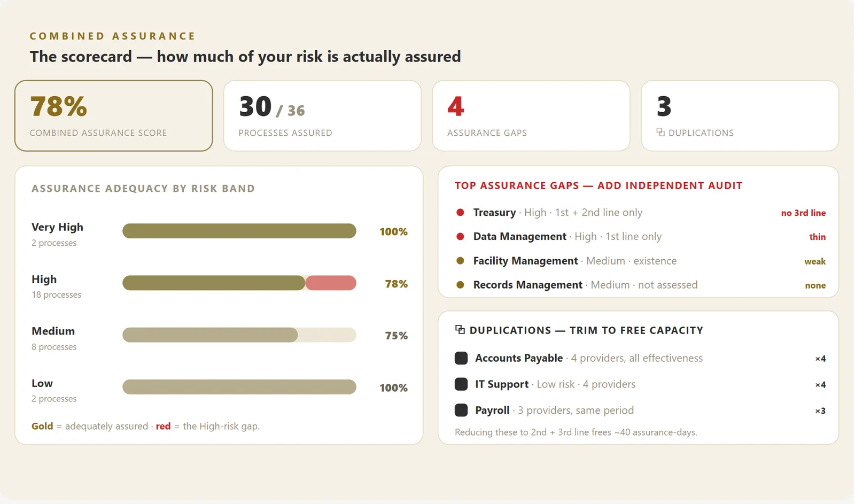
Task: Open the Processes Assured 30 / 36 card
Action: 322,115
